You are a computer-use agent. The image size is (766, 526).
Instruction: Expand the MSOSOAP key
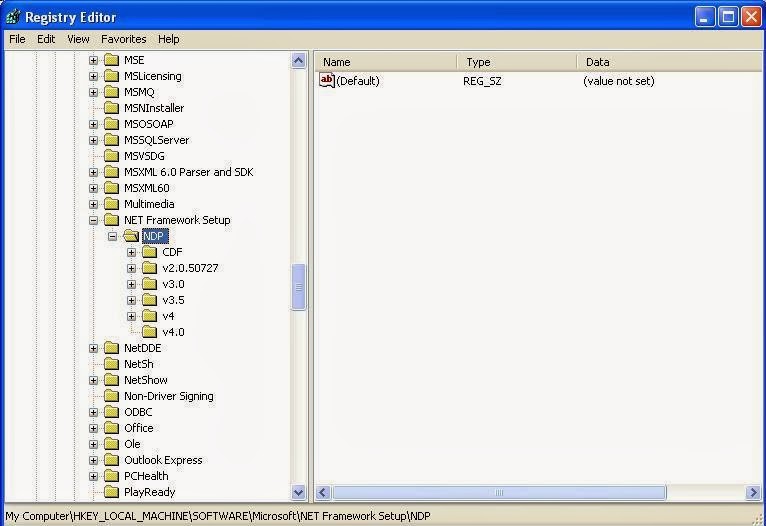tap(93, 124)
